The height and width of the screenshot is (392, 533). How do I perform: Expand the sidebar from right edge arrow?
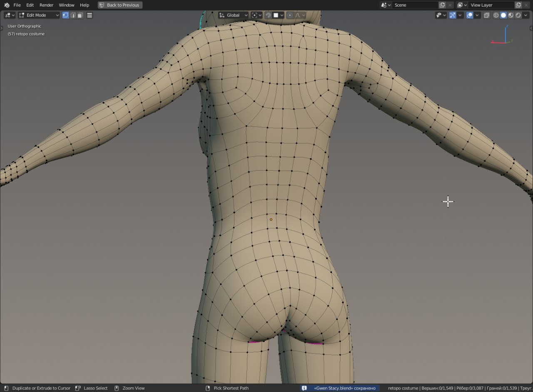tap(531, 28)
